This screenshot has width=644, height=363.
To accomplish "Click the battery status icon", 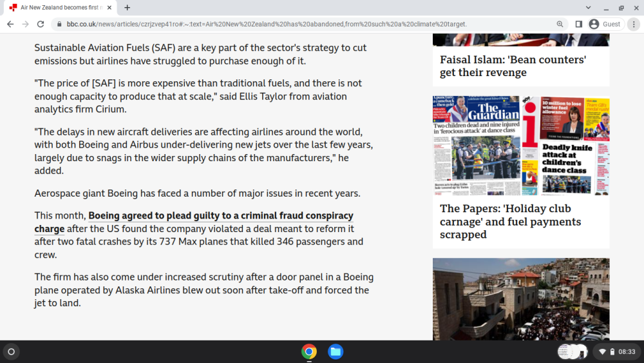I will 612,351.
